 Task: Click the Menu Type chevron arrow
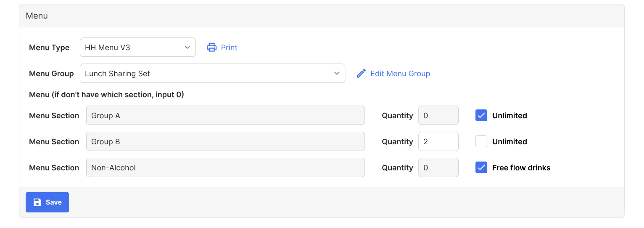[x=187, y=48]
